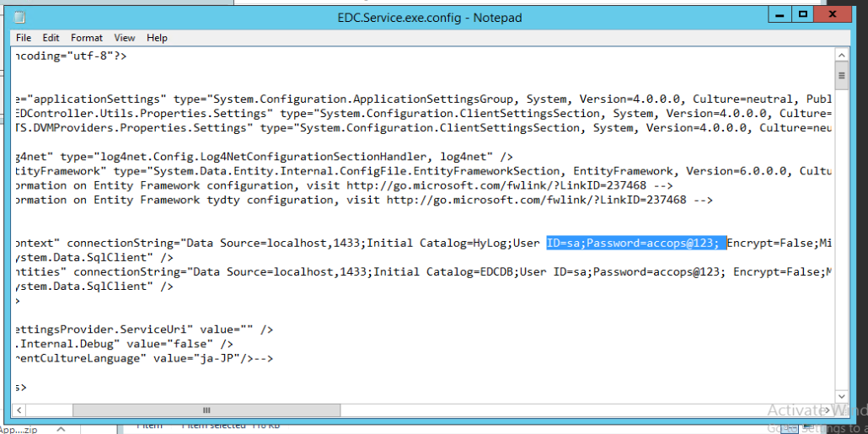868x434 pixels.
Task: Click the Notepad document icon in title bar
Action: [x=19, y=17]
